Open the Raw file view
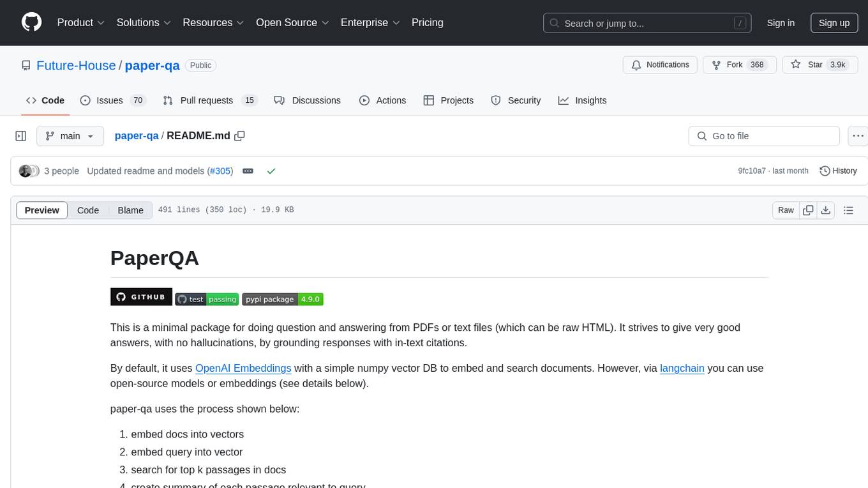868x488 pixels. (x=786, y=210)
